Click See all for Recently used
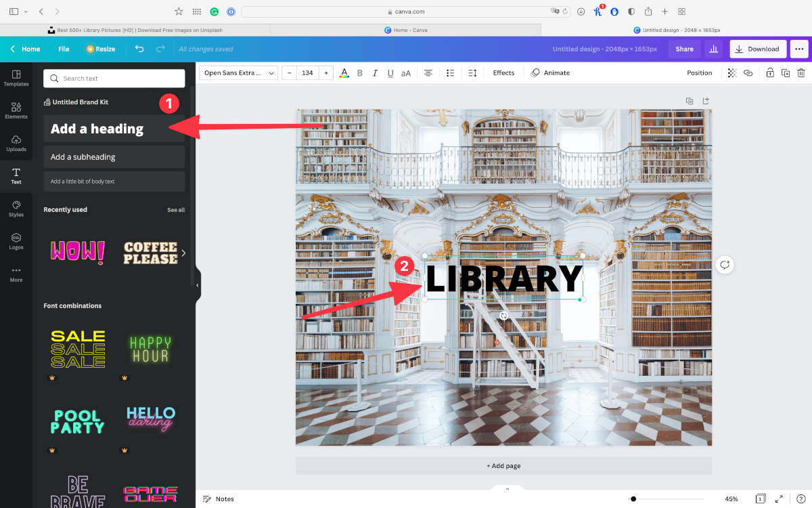 point(176,210)
